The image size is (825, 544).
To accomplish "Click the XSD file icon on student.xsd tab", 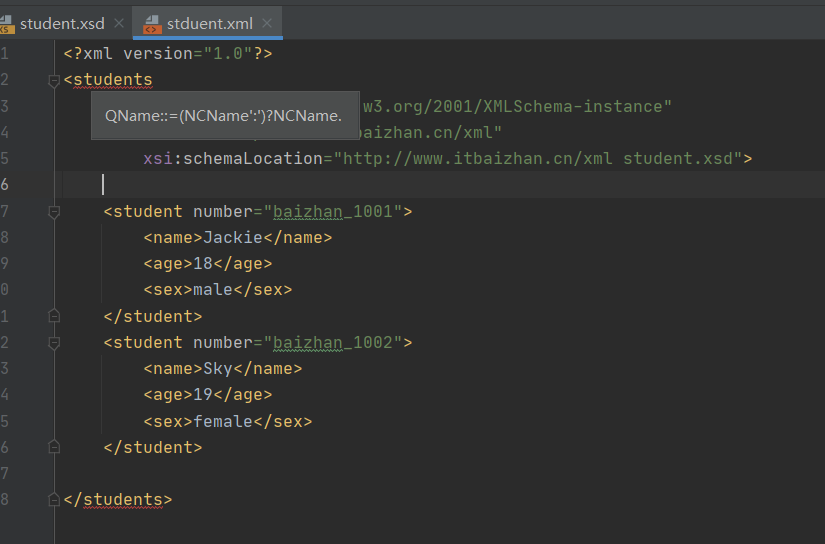I will tap(6, 24).
